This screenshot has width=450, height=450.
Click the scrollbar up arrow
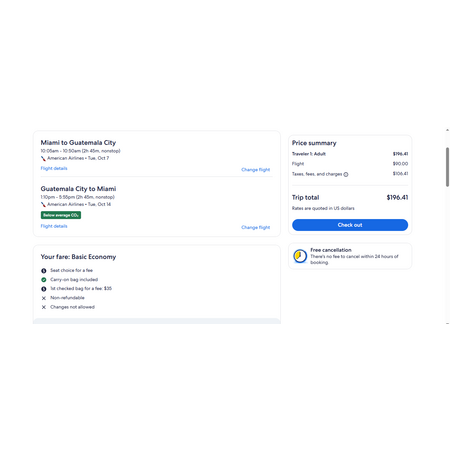pos(447,130)
